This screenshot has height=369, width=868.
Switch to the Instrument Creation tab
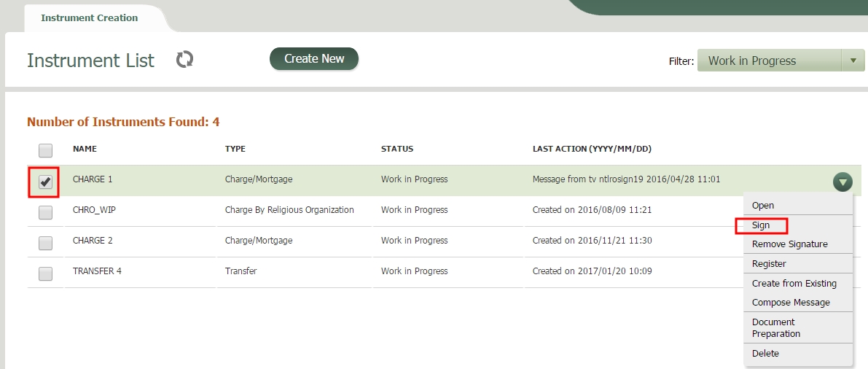click(x=89, y=18)
